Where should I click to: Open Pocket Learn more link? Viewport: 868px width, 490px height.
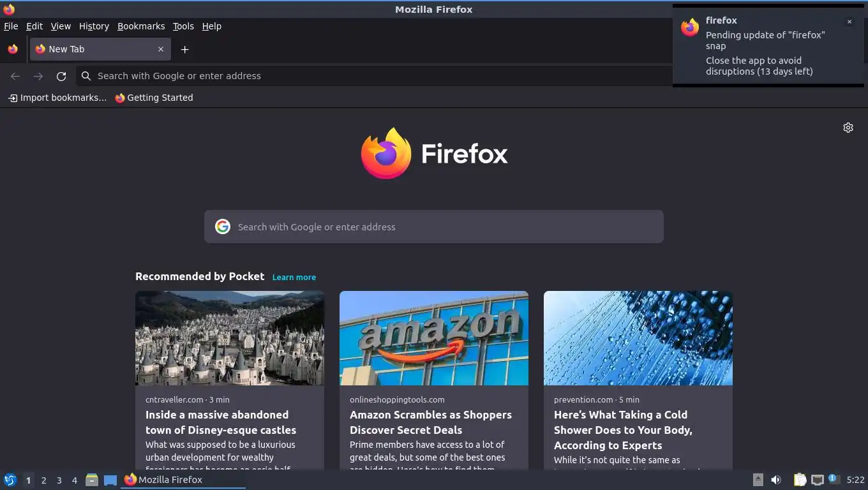294,277
